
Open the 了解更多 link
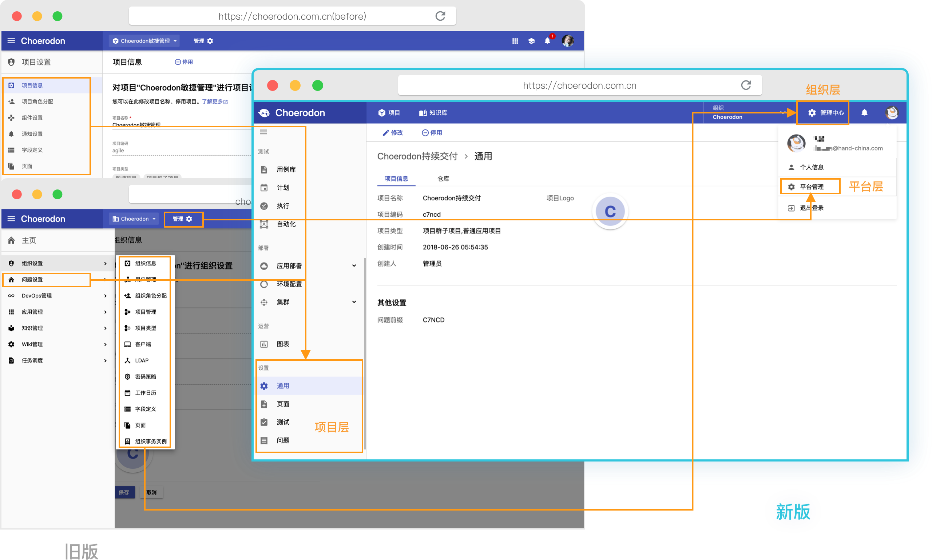(214, 101)
